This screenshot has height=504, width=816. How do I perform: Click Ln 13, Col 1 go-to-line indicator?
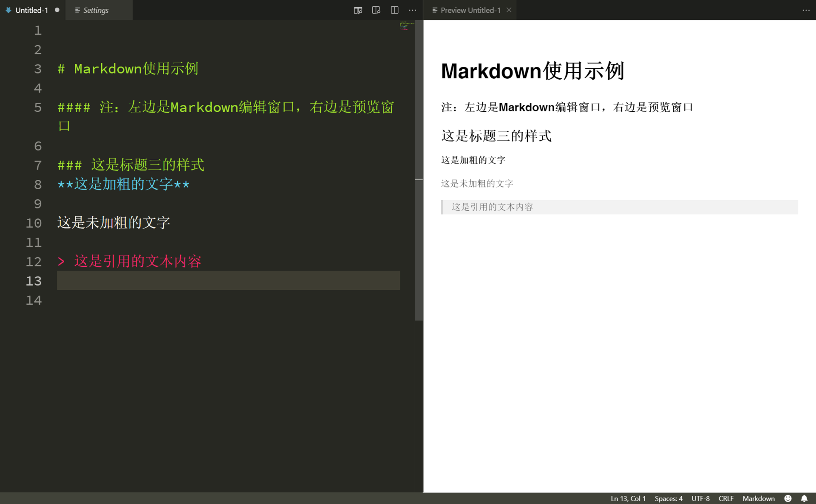(x=628, y=498)
